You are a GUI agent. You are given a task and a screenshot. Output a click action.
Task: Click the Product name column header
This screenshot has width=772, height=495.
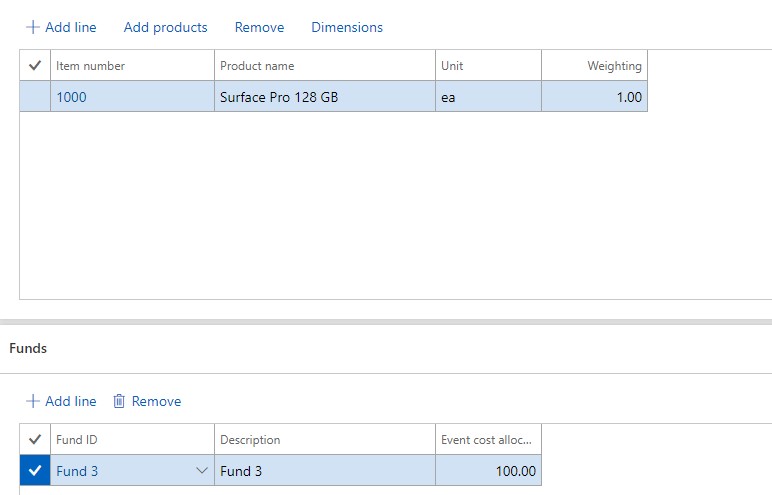(x=324, y=66)
